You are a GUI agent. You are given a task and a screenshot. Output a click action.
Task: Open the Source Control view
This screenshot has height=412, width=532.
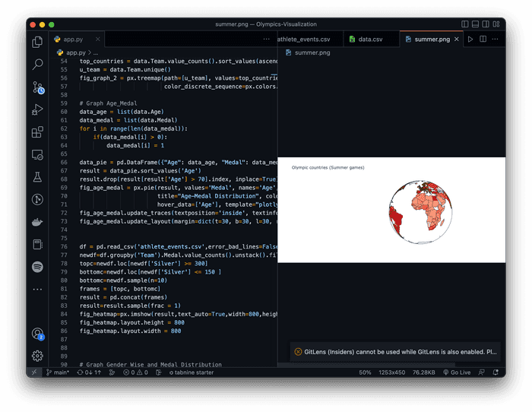click(38, 87)
